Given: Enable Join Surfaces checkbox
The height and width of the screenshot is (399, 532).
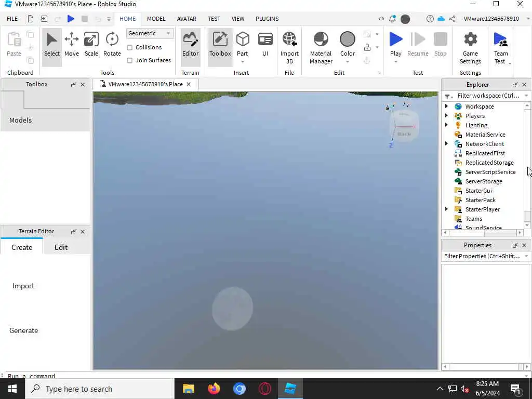Looking at the screenshot, I should tap(129, 60).
